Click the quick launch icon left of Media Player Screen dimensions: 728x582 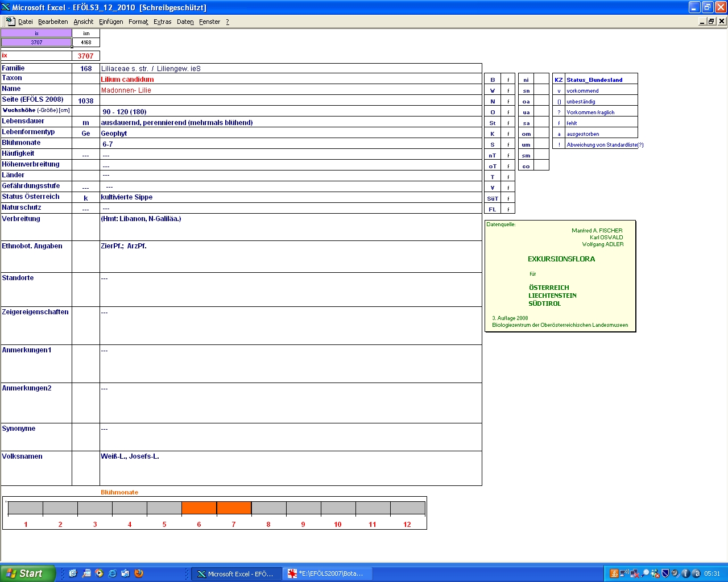(86, 573)
